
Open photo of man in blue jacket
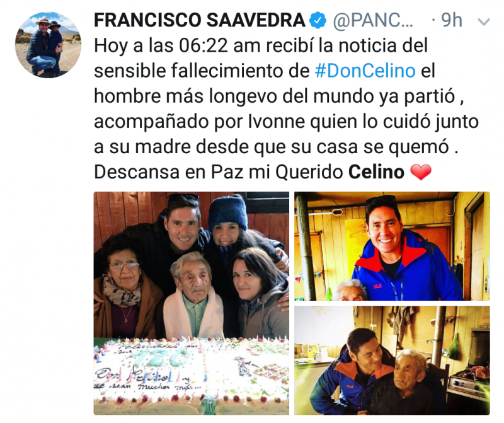pos(392,246)
